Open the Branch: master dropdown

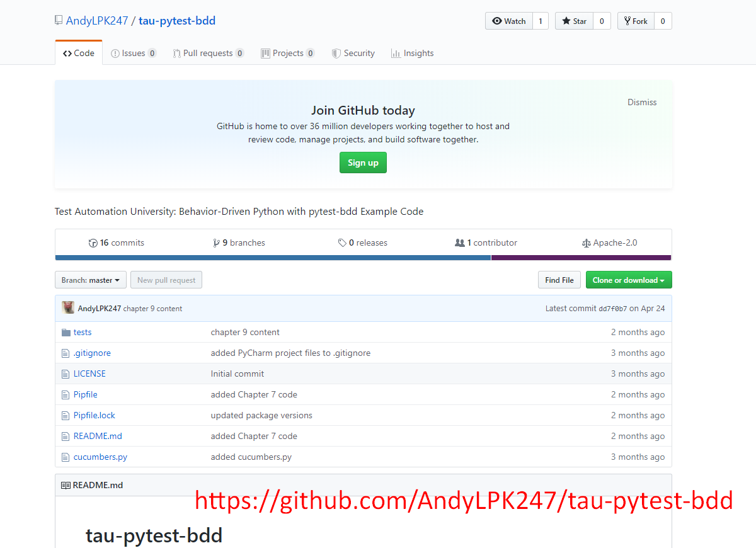coord(91,280)
